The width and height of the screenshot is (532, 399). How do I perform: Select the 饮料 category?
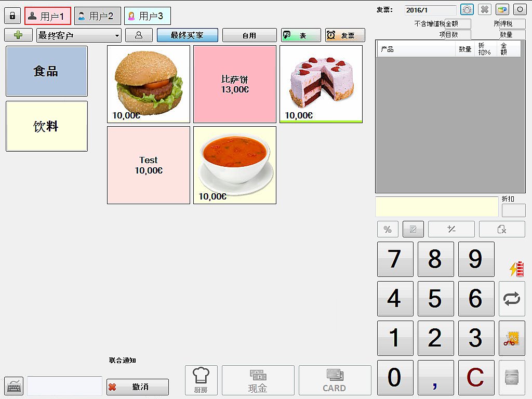(47, 126)
